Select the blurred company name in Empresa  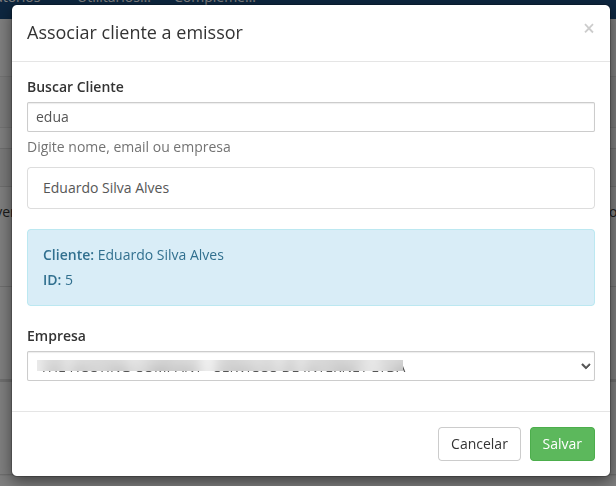tap(220, 366)
